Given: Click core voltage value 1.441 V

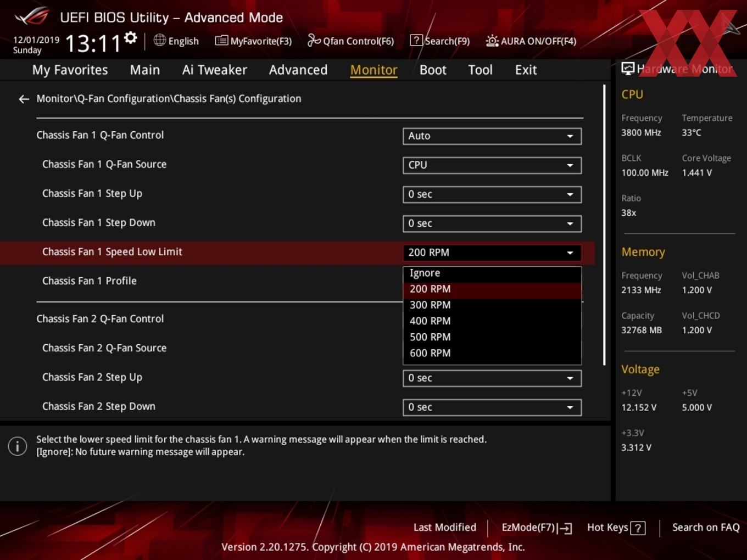Looking at the screenshot, I should (x=697, y=172).
